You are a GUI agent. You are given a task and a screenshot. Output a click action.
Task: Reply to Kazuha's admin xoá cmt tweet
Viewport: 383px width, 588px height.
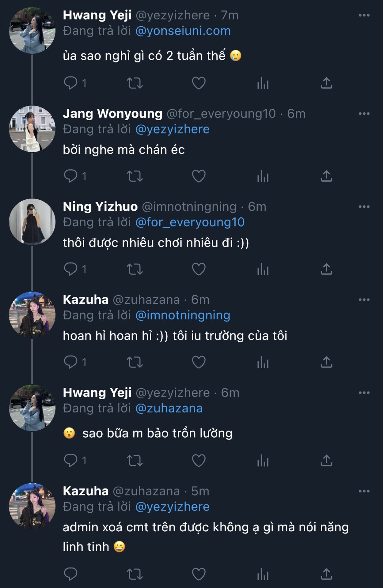point(71,574)
